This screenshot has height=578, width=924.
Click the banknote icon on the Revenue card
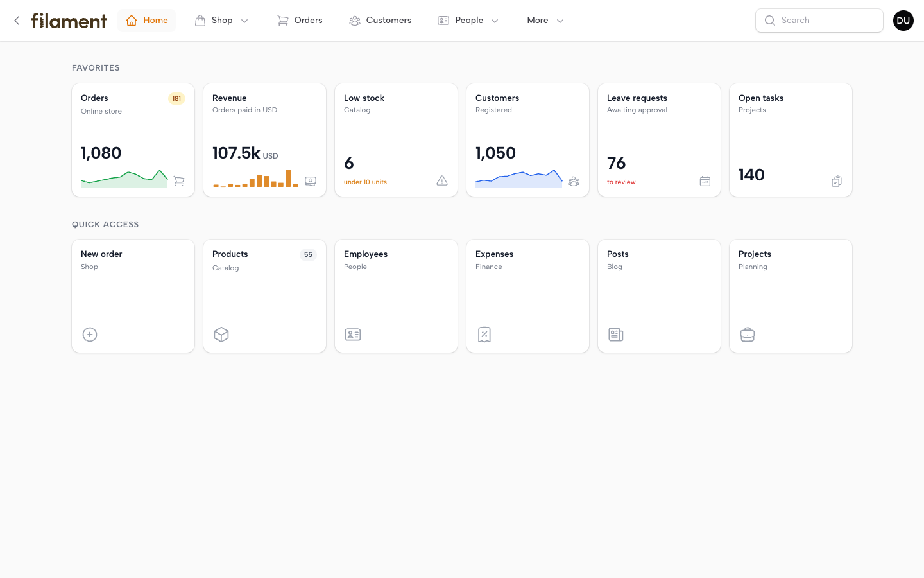click(311, 181)
